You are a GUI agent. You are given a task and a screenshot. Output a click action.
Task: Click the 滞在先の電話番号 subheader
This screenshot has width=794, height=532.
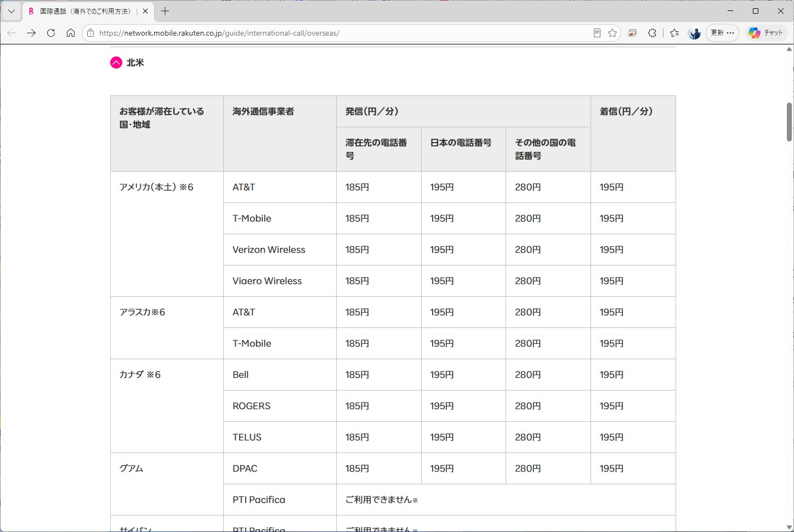(379, 149)
